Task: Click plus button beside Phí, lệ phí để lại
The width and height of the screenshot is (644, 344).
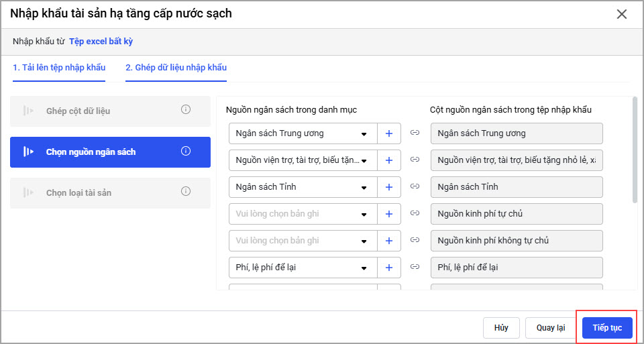Action: [x=389, y=268]
